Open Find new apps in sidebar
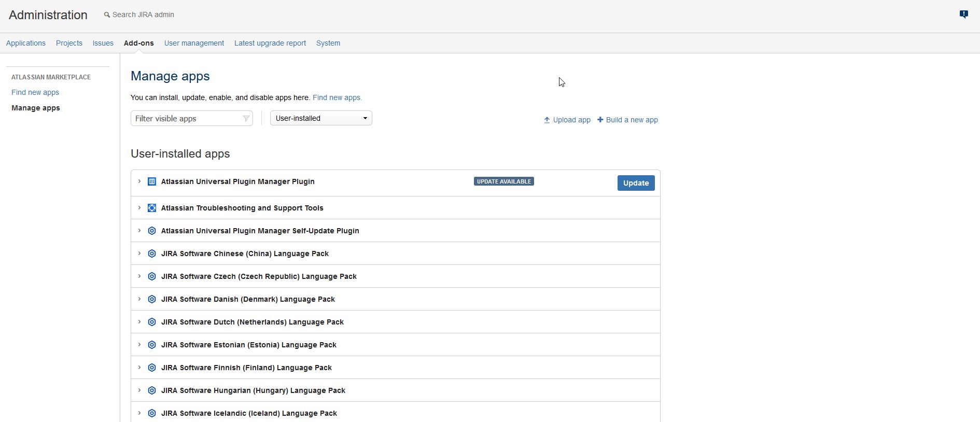The width and height of the screenshot is (980, 422). [x=35, y=92]
